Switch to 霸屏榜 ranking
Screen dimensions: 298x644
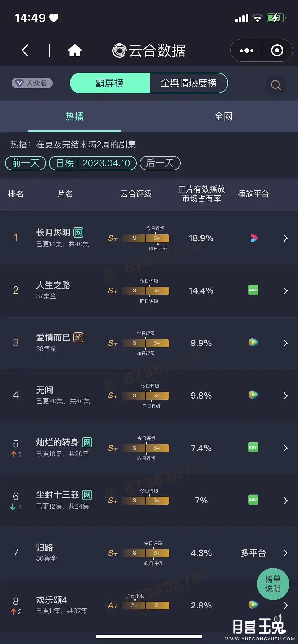[x=109, y=83]
